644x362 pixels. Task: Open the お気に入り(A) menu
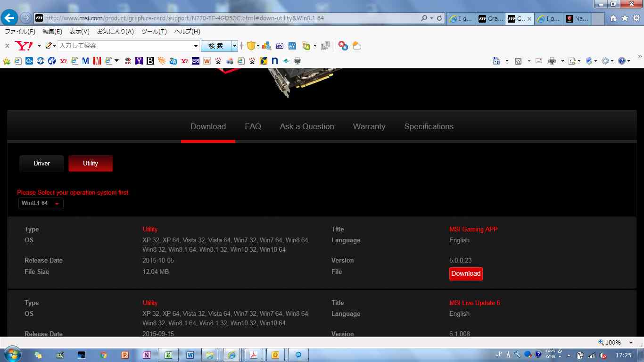coord(116,32)
